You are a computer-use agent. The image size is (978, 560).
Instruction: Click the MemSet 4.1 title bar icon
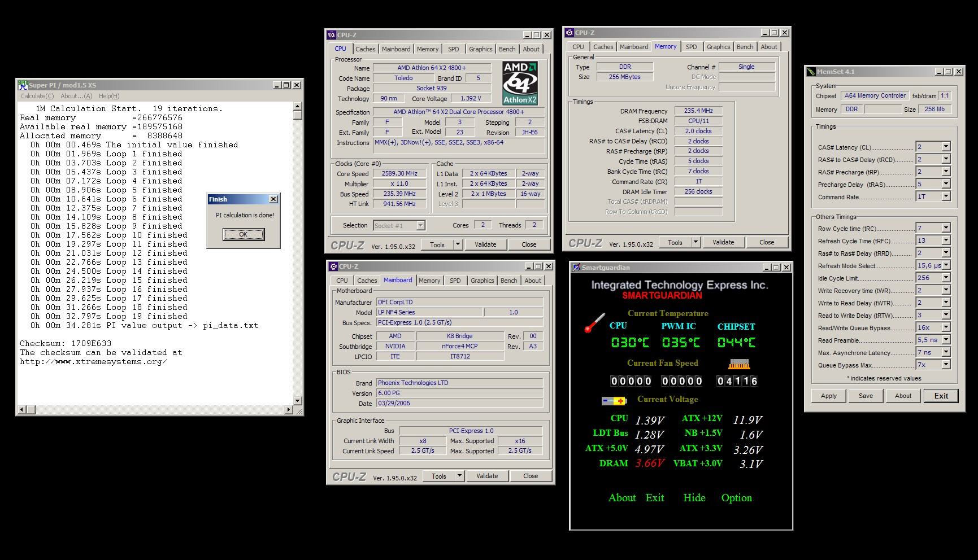pyautogui.click(x=811, y=72)
